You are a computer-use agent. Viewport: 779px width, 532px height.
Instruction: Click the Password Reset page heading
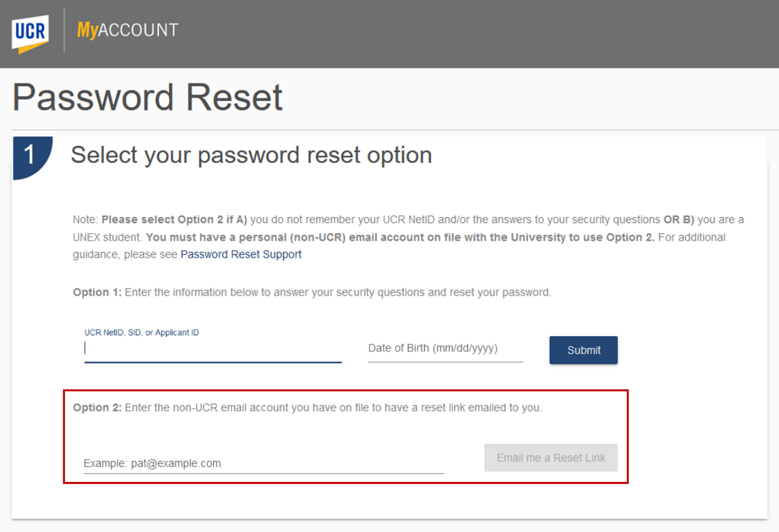point(147,98)
